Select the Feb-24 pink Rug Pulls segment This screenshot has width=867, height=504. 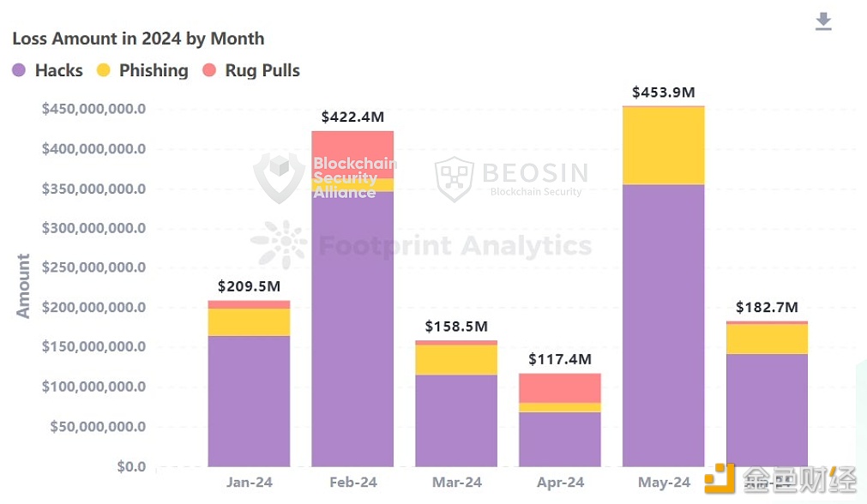pyautogui.click(x=352, y=155)
